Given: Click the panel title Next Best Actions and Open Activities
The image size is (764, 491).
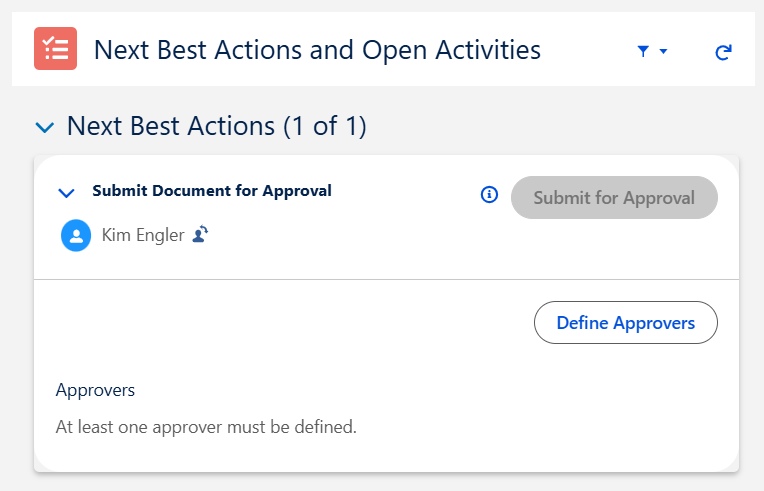Looking at the screenshot, I should tap(317, 50).
